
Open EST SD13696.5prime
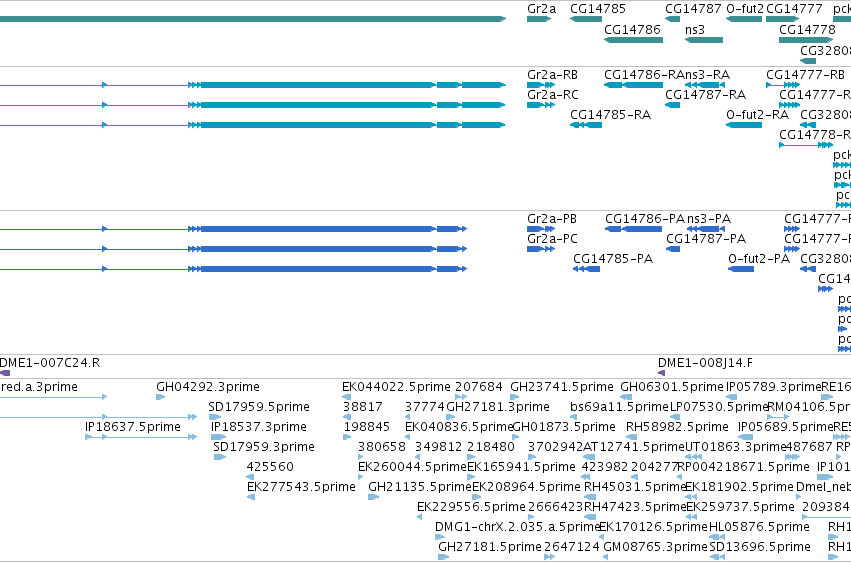pos(760,547)
